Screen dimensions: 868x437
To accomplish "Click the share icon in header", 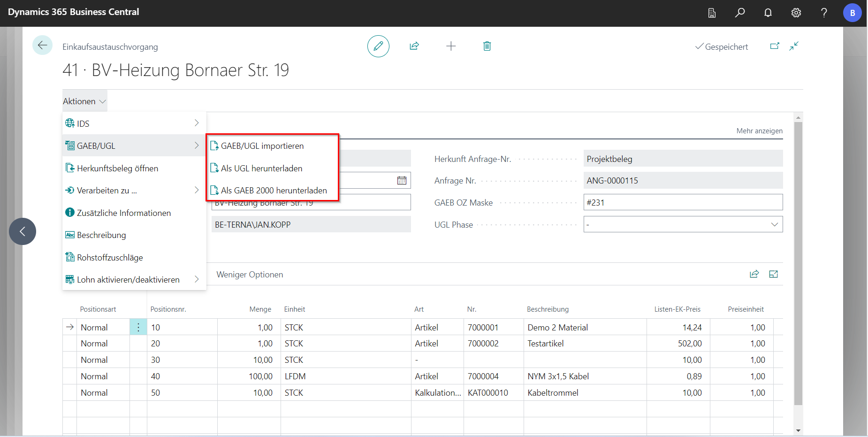I will coord(414,46).
